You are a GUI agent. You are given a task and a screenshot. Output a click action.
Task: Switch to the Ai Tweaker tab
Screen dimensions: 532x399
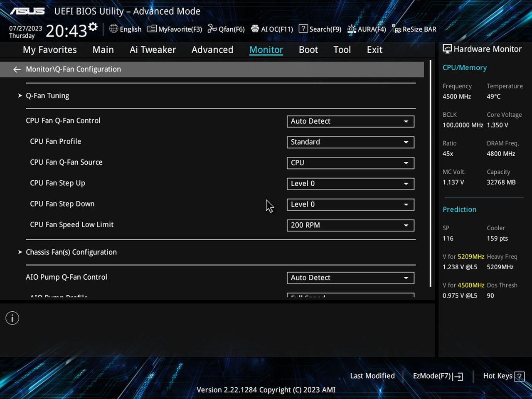pos(153,50)
